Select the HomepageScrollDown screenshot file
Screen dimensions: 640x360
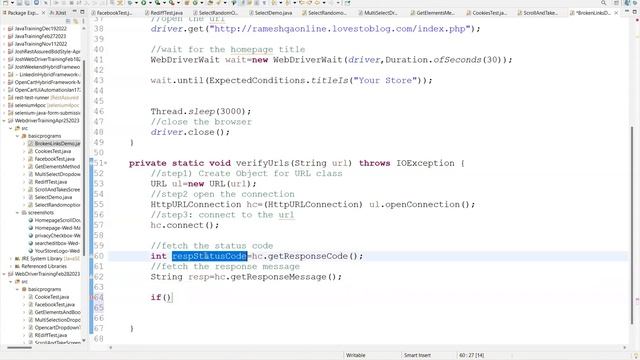coord(54,220)
